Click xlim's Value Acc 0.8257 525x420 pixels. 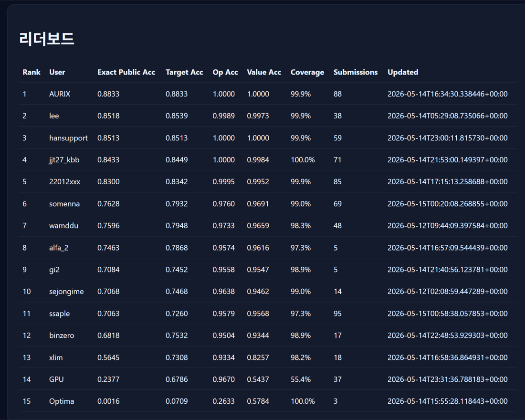pos(258,357)
